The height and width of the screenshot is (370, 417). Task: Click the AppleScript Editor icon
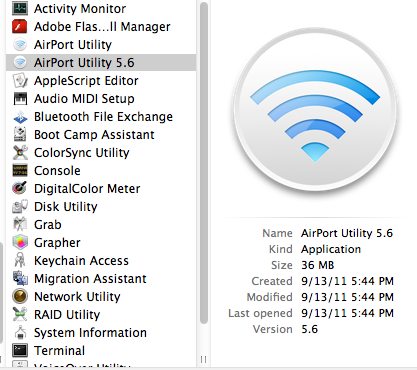[x=20, y=80]
